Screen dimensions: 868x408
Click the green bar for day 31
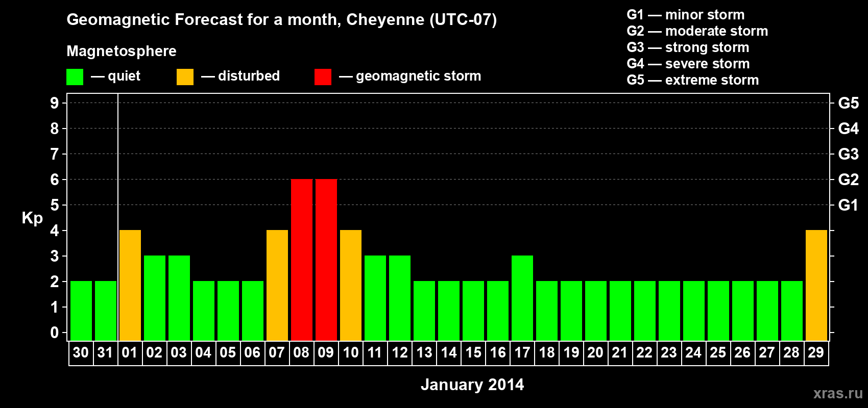(x=106, y=311)
